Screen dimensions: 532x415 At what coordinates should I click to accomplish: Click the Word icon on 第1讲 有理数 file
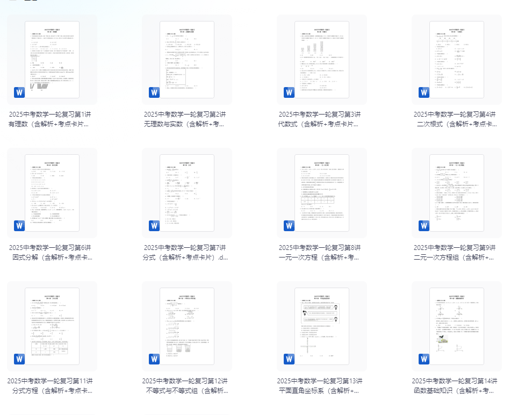pyautogui.click(x=19, y=92)
